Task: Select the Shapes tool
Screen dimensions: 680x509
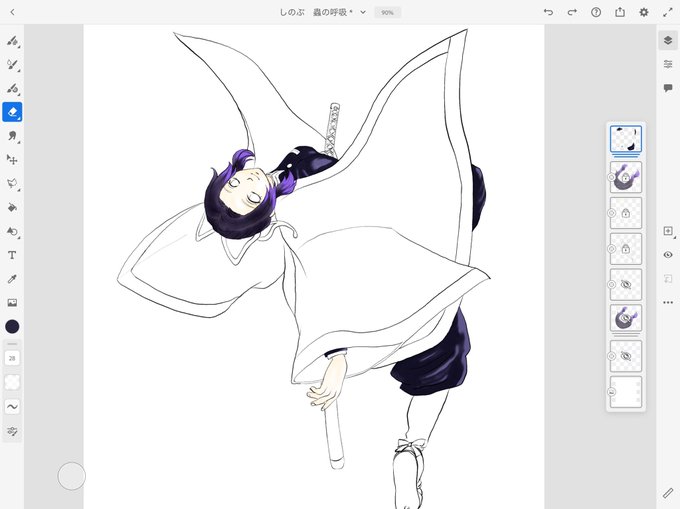Action: 12,231
